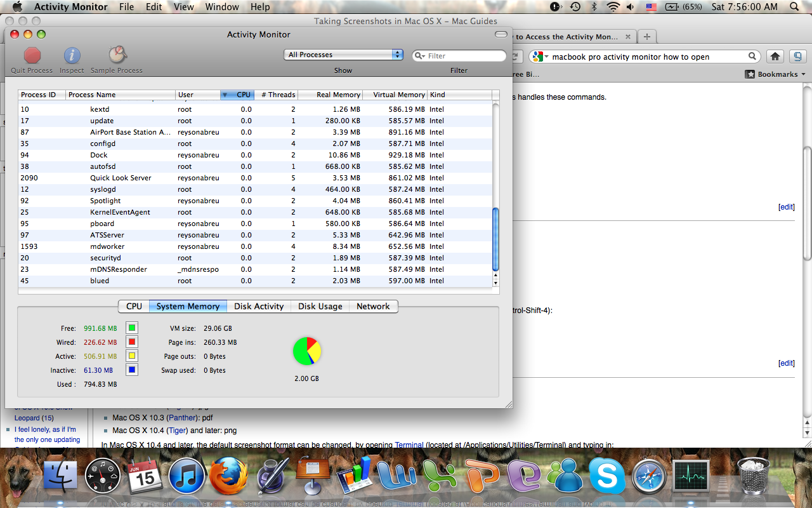This screenshot has width=812, height=508.
Task: Open the File menu
Action: point(127,7)
